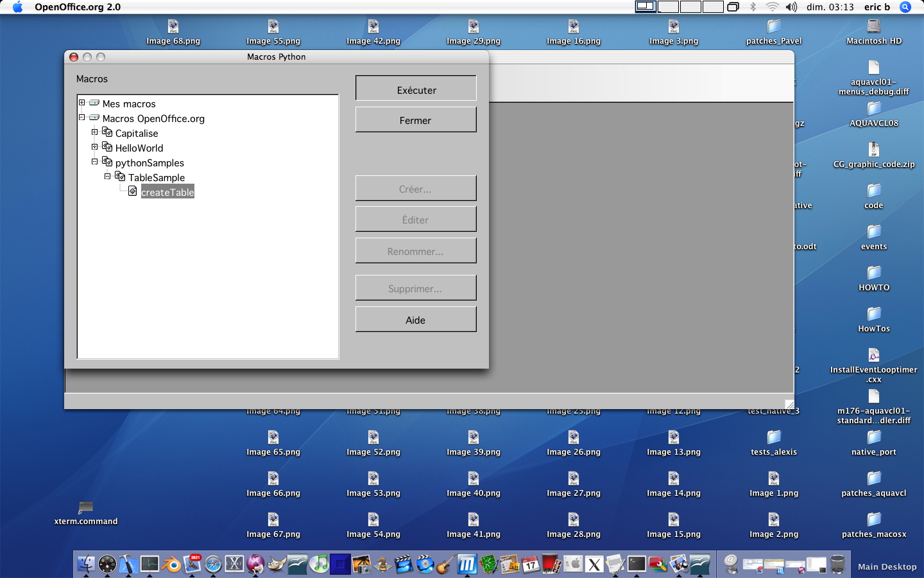This screenshot has height=578, width=924.
Task: Select the TableSample label in tree
Action: click(157, 177)
